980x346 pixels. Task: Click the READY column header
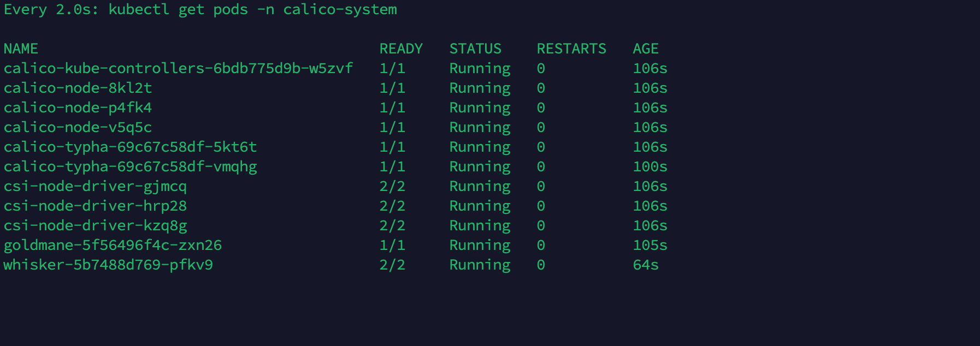(401, 49)
